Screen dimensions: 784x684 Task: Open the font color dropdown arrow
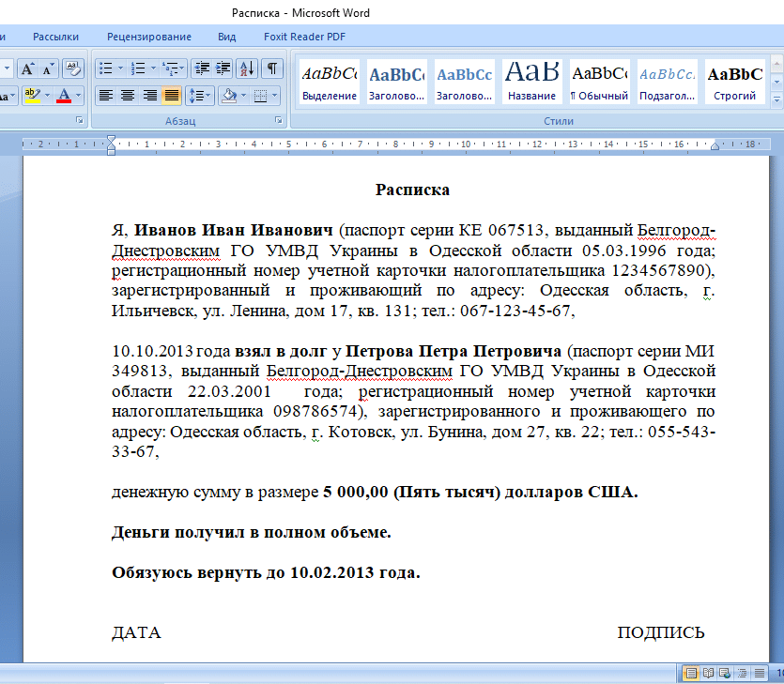click(x=78, y=96)
